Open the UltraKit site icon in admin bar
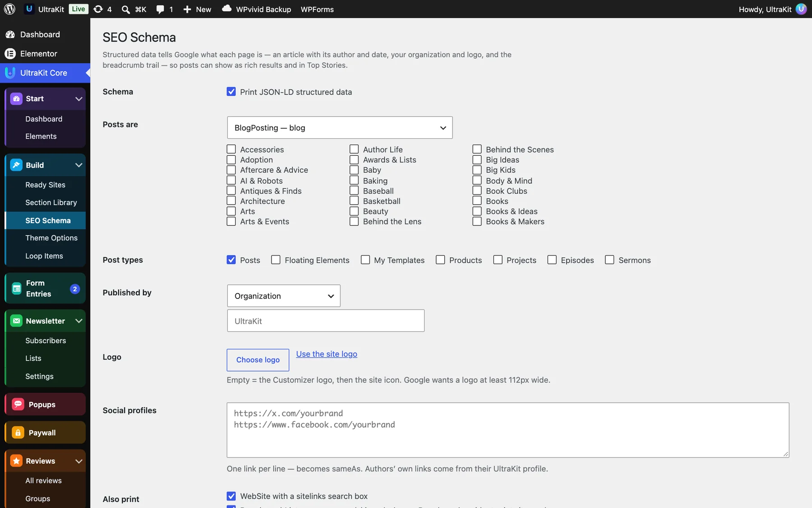Screen dimensions: 812x508 29,9
